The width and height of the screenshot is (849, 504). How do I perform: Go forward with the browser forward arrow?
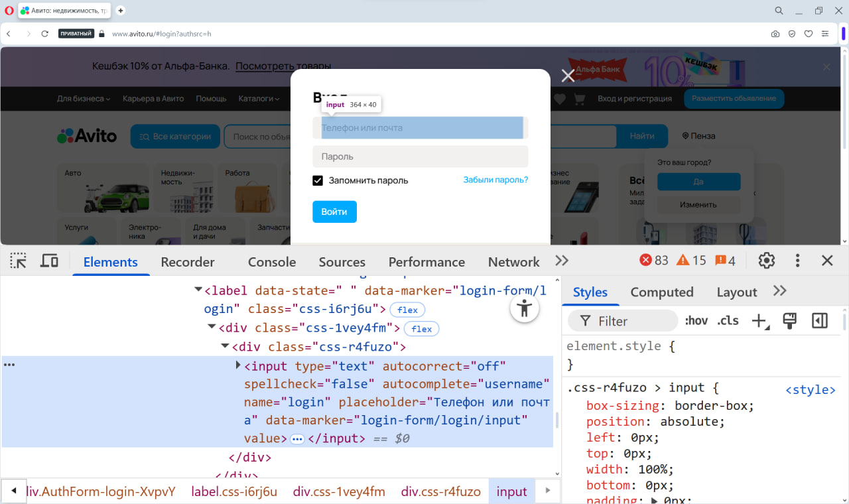[29, 34]
